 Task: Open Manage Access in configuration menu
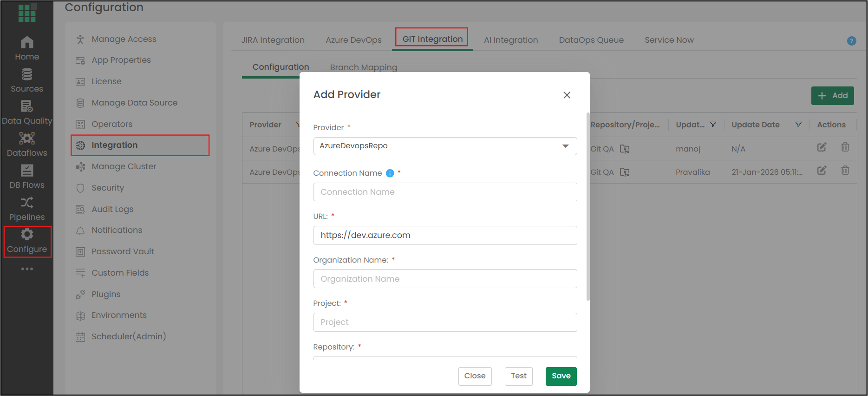[x=124, y=39]
